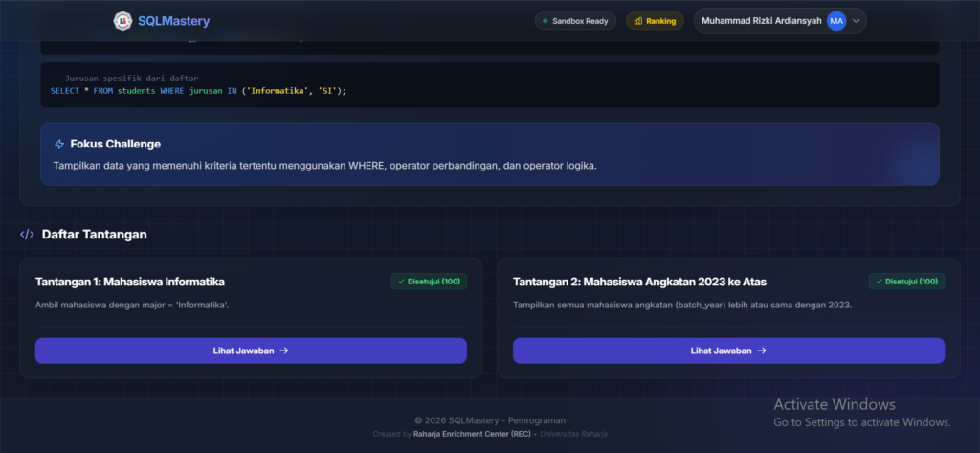Open the Ranking page label
Viewport: 980px width, 453px height.
click(x=661, y=21)
